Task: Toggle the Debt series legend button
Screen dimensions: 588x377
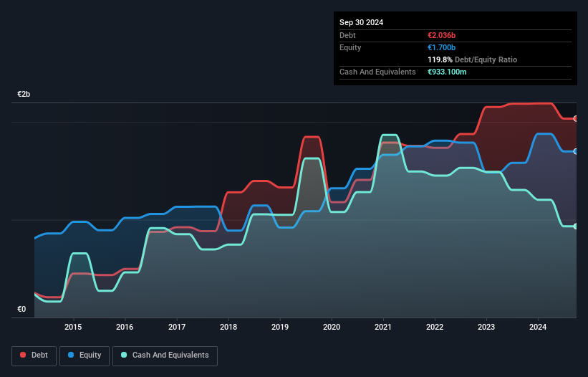Action: tap(34, 355)
